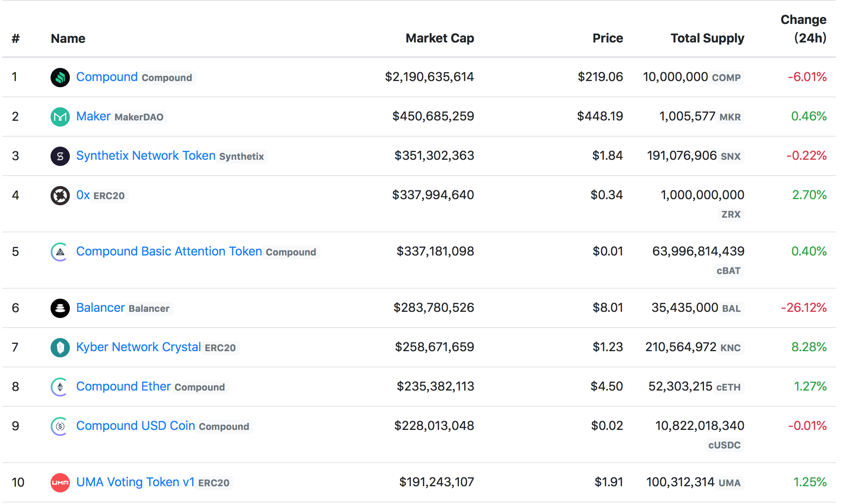Click the cETH ticker badge
The image size is (846, 504).
click(728, 387)
